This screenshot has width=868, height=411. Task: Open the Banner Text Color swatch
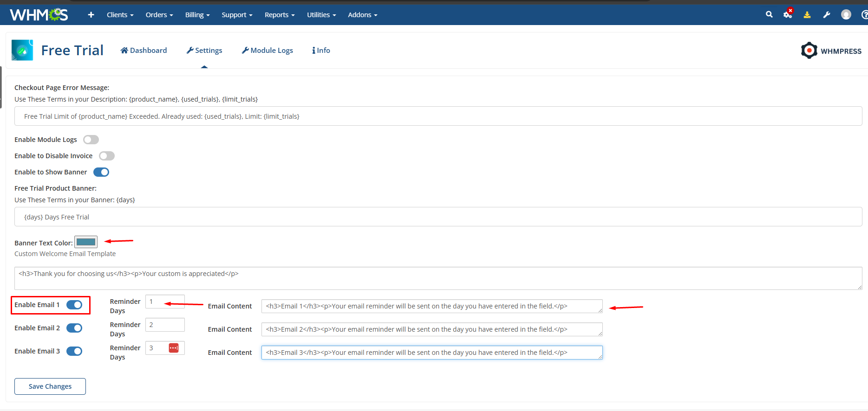[x=86, y=242]
